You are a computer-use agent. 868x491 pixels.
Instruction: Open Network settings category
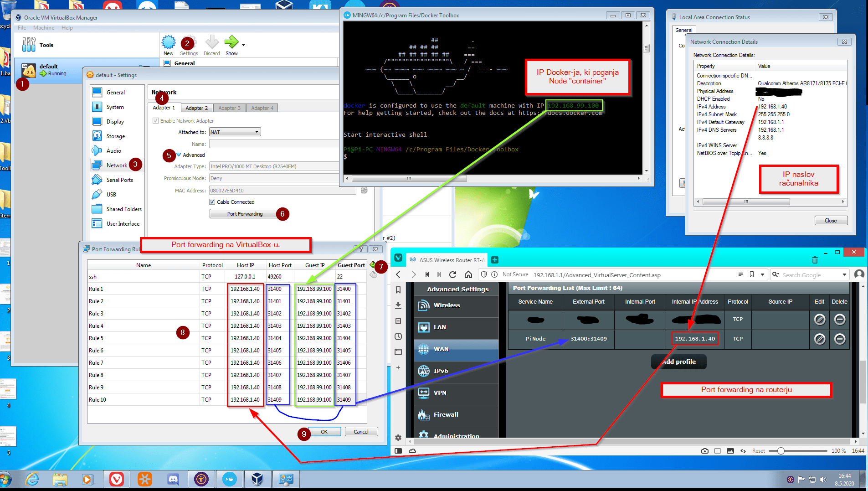117,165
